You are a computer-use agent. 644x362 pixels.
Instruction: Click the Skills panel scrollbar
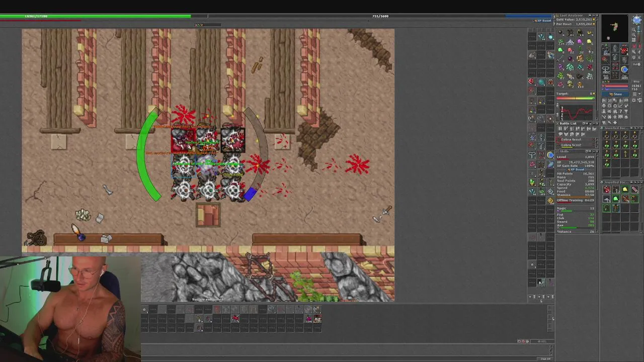[597, 193]
